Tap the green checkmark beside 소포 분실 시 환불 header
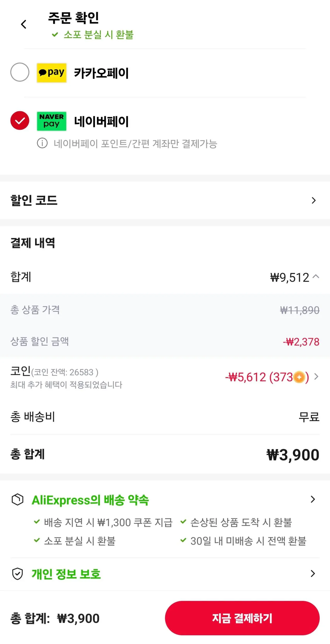330x644 pixels. (55, 34)
